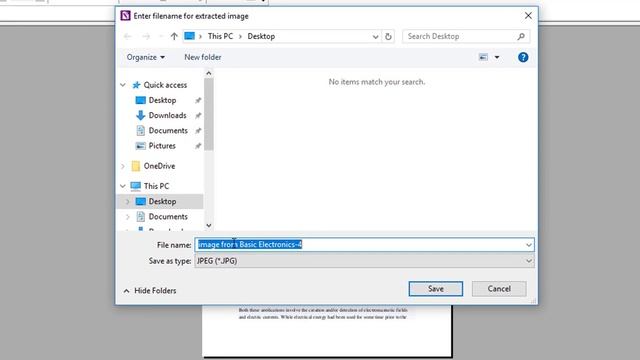Open the Save as type dropdown
Viewport: 640px width, 360px height.
click(364, 261)
